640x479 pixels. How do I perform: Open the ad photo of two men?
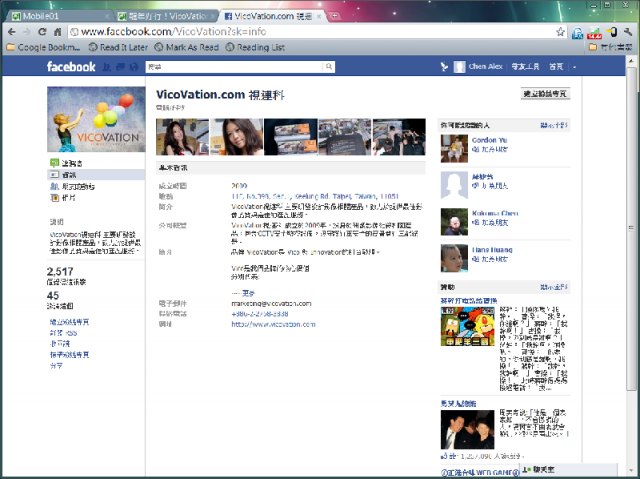pos(467,430)
